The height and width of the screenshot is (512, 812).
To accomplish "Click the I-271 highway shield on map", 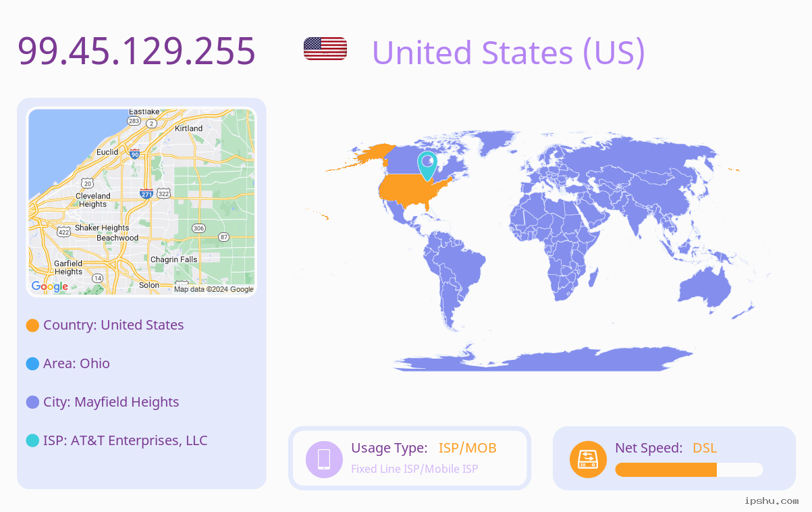I will click(146, 193).
